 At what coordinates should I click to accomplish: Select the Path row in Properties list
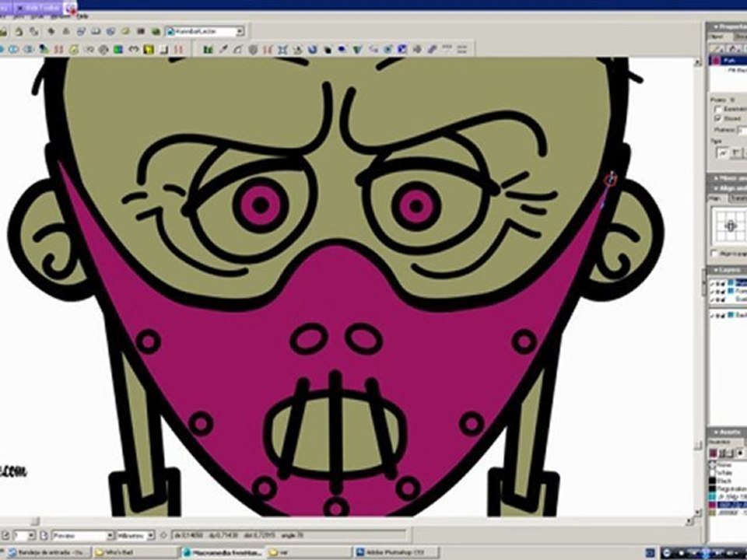pyautogui.click(x=728, y=61)
